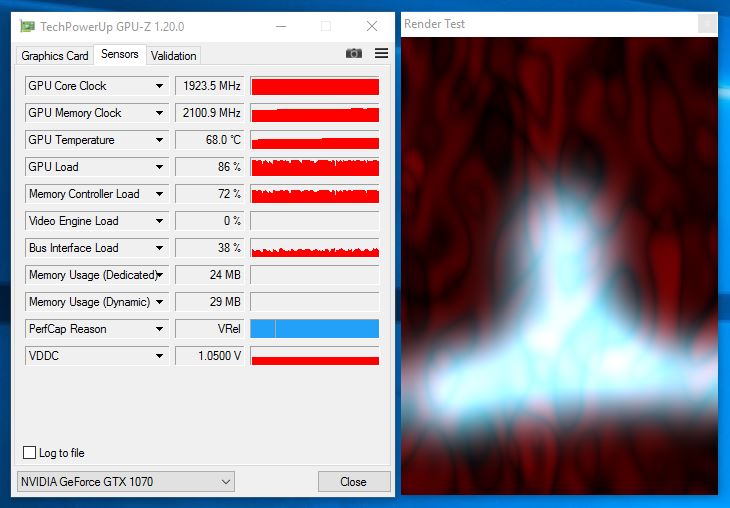Click the Render Test animation area
The width and height of the screenshot is (730, 508).
[559, 266]
